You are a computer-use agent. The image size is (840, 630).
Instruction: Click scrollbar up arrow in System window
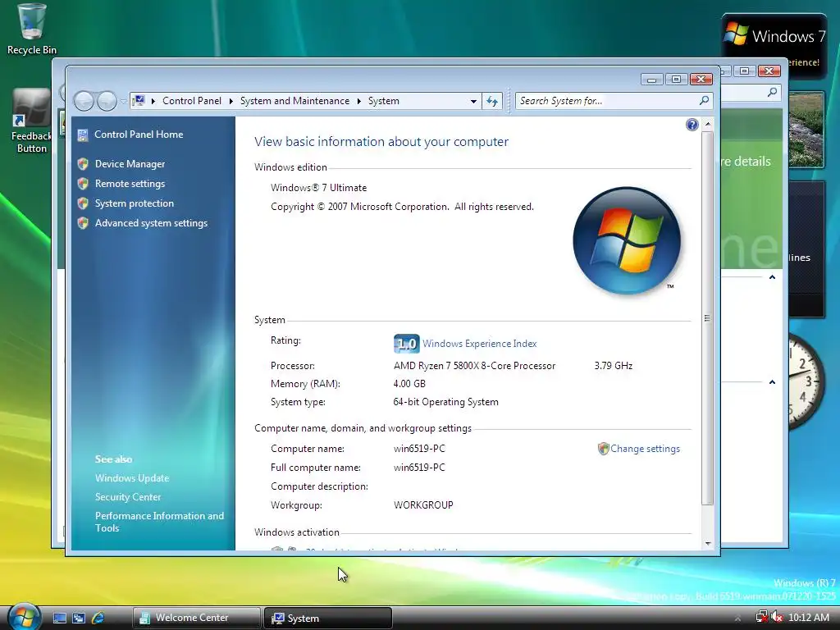708,125
